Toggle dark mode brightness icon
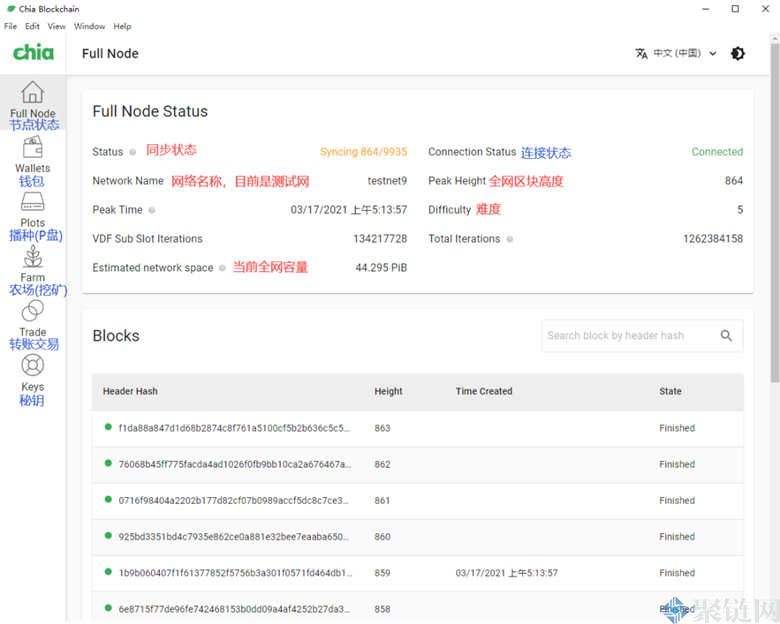This screenshot has width=780, height=624. pos(738,53)
